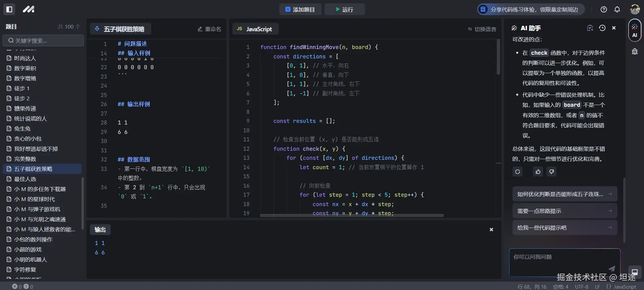Image resolution: width=644 pixels, height=290 pixels.
Task: Select the JavaScript editor tab
Action: (255, 29)
